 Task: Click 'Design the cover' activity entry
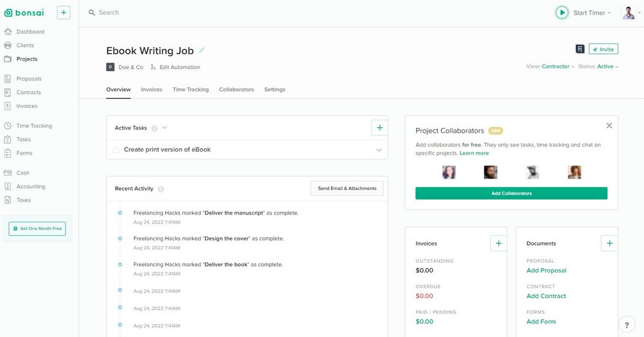pos(209,238)
